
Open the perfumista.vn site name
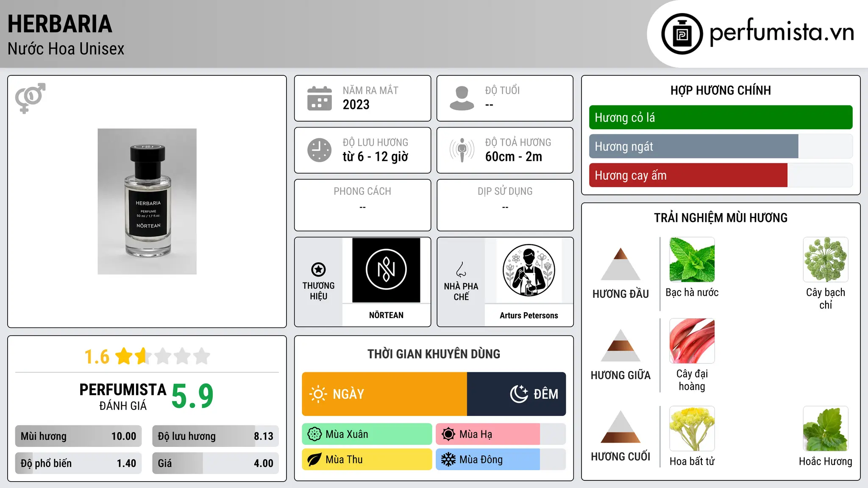(x=782, y=32)
